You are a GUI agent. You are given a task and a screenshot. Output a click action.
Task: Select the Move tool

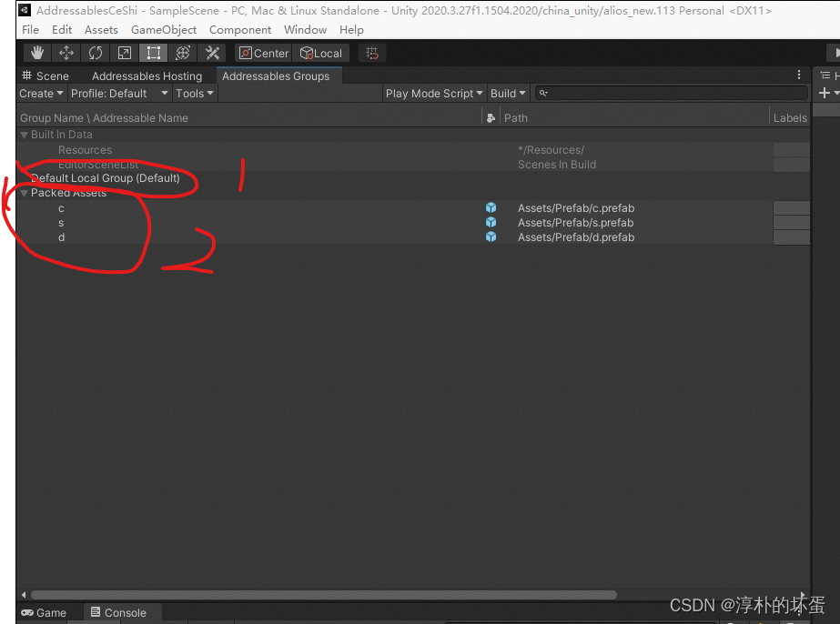[66, 53]
